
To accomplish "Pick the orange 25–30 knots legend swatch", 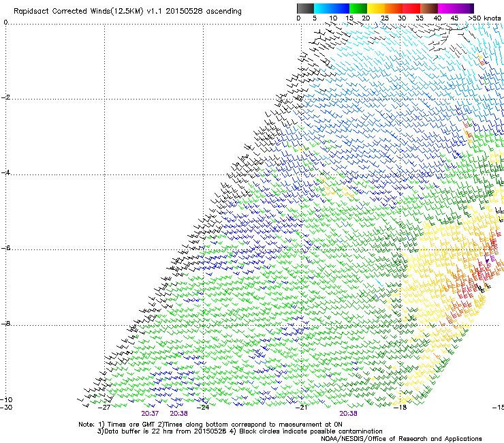I will (x=394, y=8).
